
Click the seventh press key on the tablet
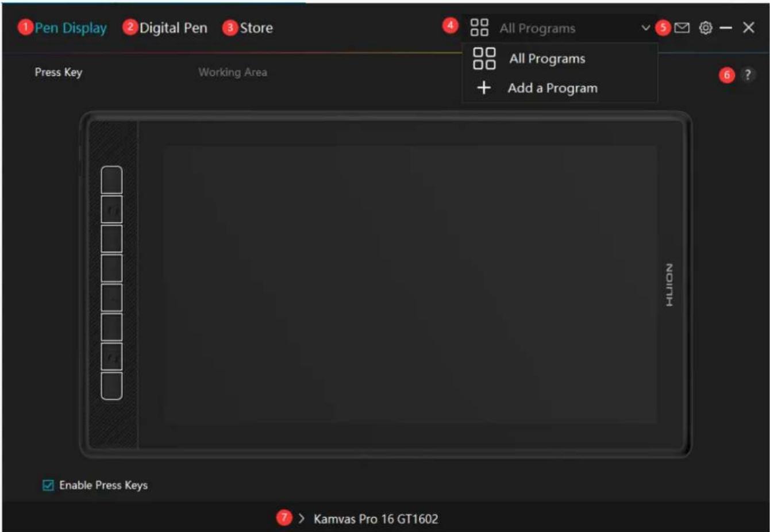[x=111, y=356]
